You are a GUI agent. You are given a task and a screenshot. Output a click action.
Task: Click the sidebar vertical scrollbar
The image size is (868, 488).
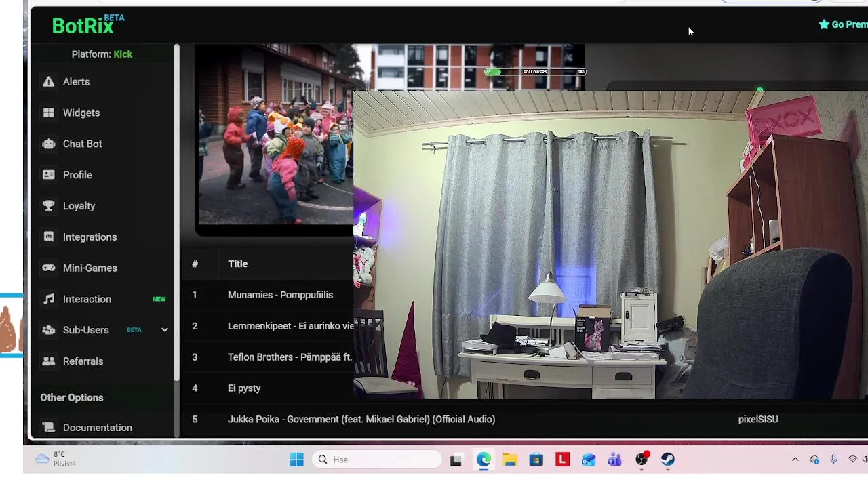(176, 211)
